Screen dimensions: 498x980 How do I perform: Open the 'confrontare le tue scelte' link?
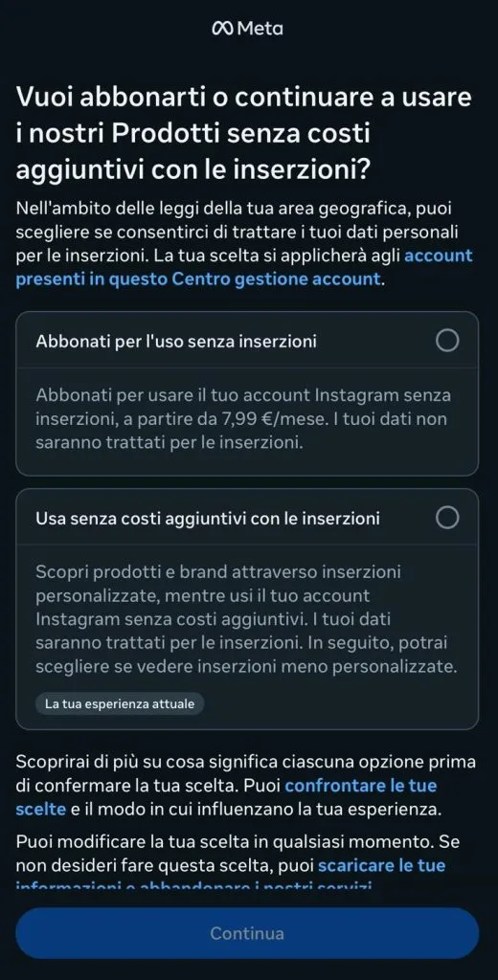click(x=226, y=797)
